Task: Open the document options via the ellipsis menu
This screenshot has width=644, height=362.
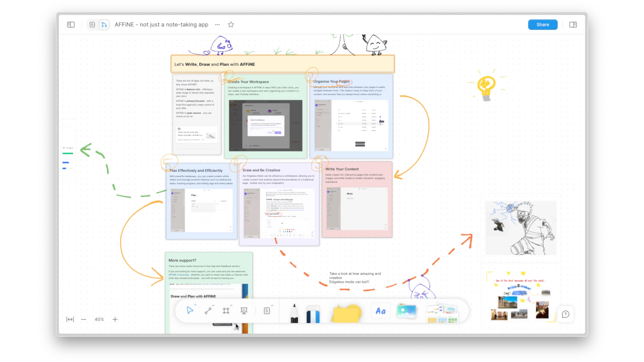Action: coord(217,24)
